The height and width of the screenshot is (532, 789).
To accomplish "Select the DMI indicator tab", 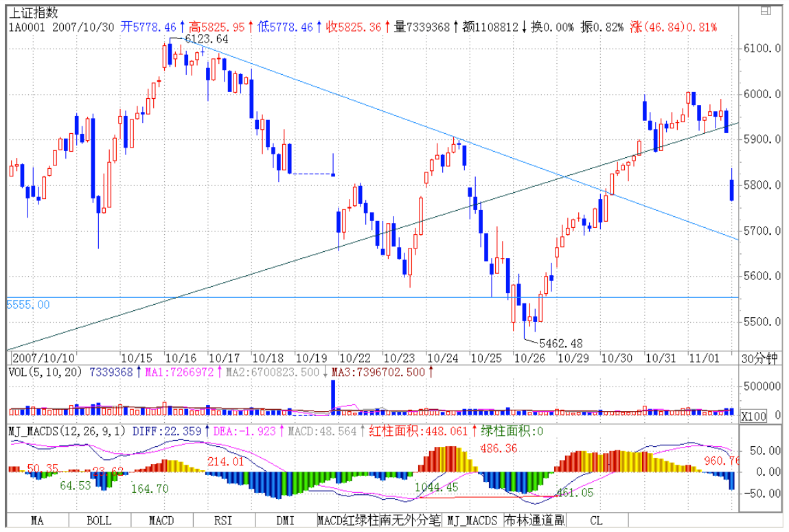I will 286,520.
